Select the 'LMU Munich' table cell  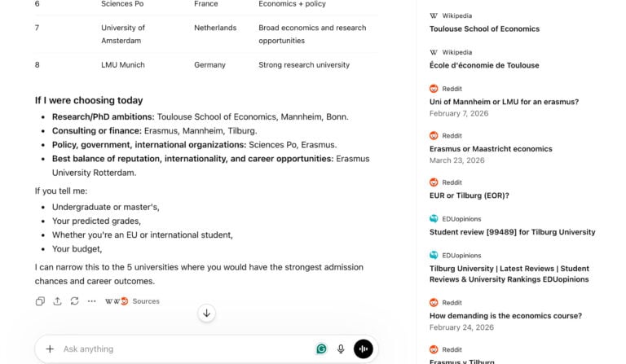click(123, 64)
